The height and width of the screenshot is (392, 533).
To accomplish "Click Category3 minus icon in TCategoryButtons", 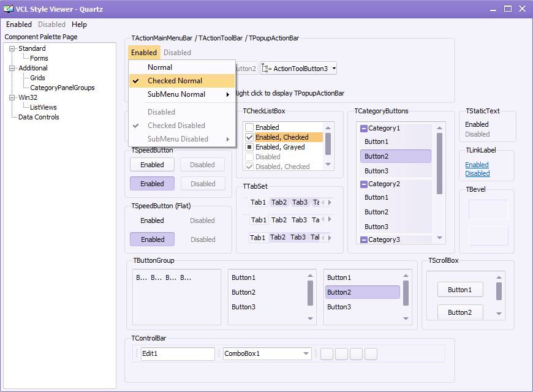I will 364,240.
